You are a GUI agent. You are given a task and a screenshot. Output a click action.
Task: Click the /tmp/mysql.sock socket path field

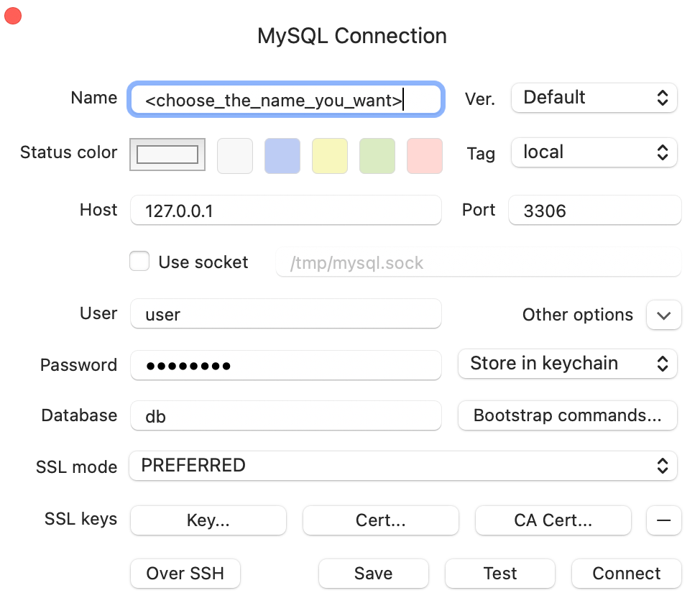(479, 262)
